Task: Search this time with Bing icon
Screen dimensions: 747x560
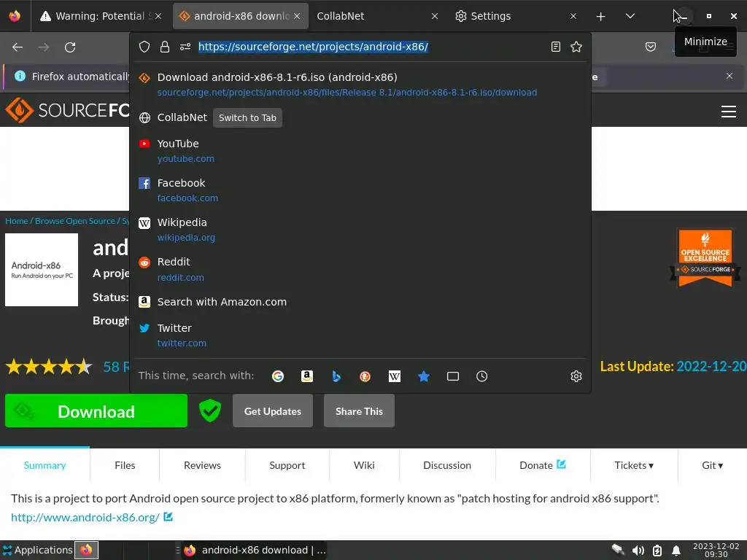Action: click(336, 376)
